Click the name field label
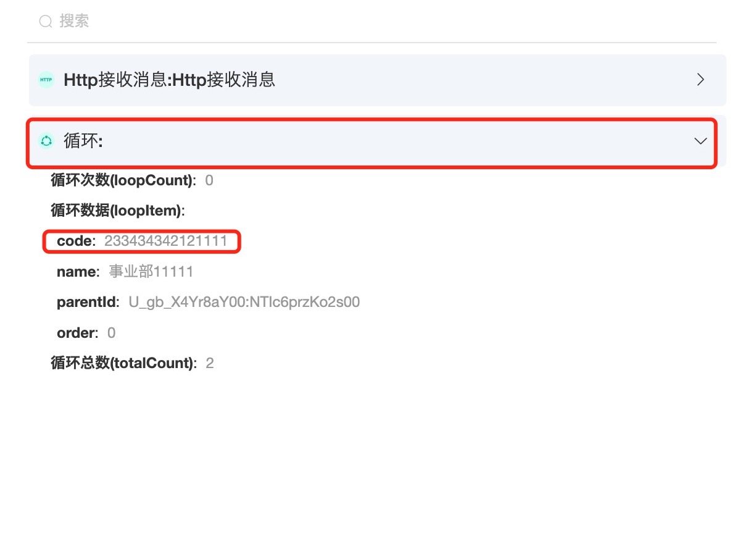756x541 pixels. tap(78, 272)
